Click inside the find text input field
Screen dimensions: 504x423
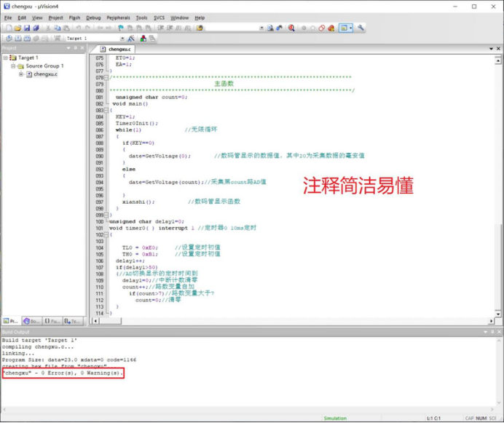[232, 28]
